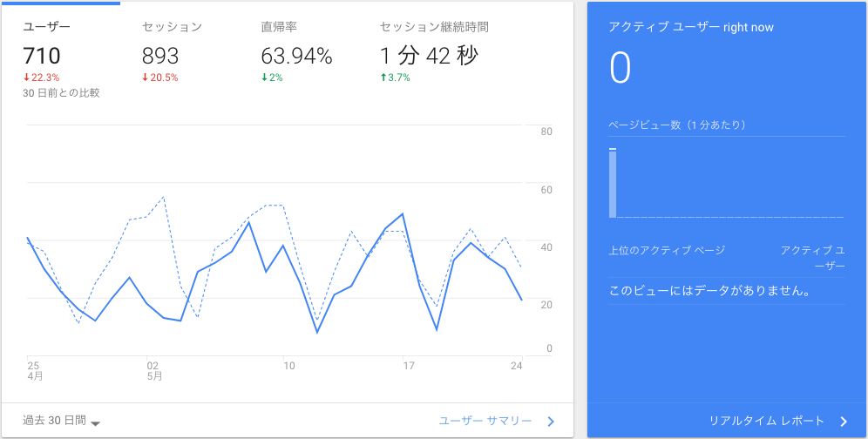Click the 63.94% bounce rate value

[296, 56]
